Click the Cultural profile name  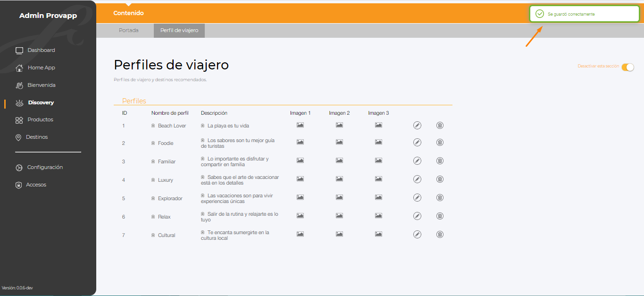coord(167,235)
